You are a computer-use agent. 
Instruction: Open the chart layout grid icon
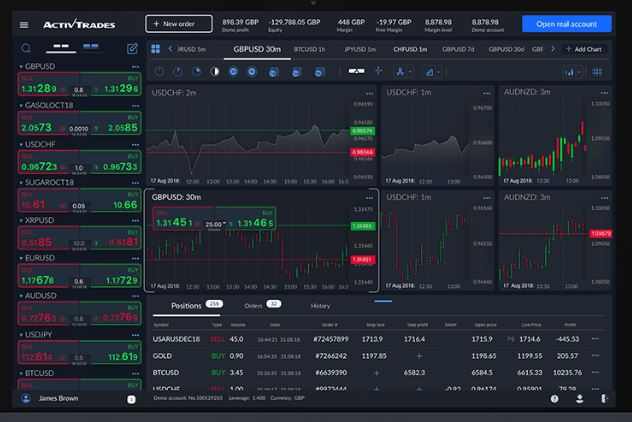point(156,49)
